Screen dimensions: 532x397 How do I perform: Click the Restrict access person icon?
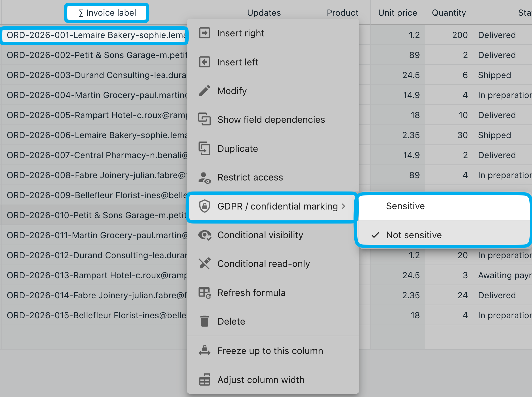coord(205,177)
